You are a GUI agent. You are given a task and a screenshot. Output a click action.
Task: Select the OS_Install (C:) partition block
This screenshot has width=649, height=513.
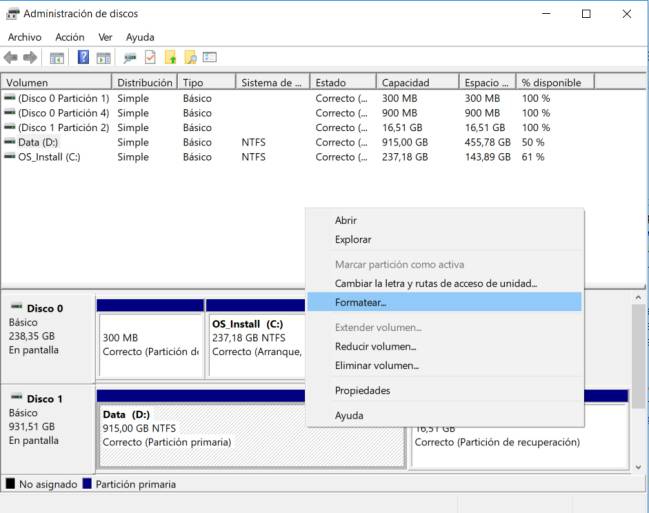click(x=255, y=338)
